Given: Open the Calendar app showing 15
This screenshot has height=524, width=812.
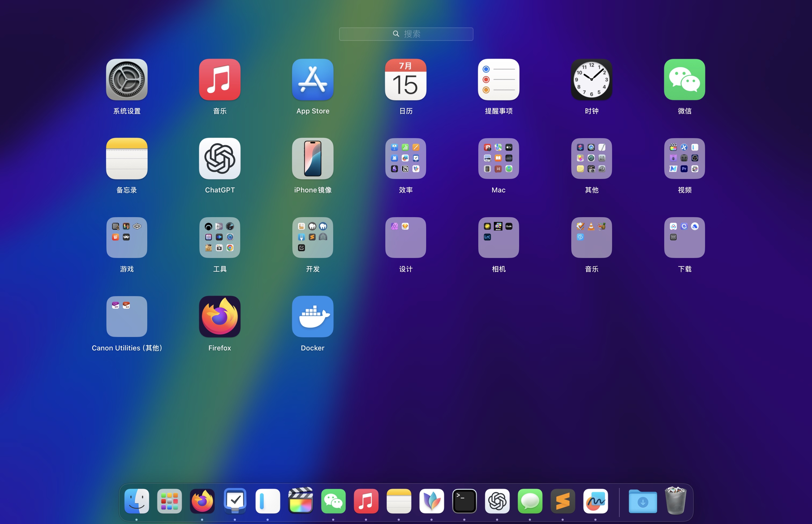Looking at the screenshot, I should coord(405,80).
